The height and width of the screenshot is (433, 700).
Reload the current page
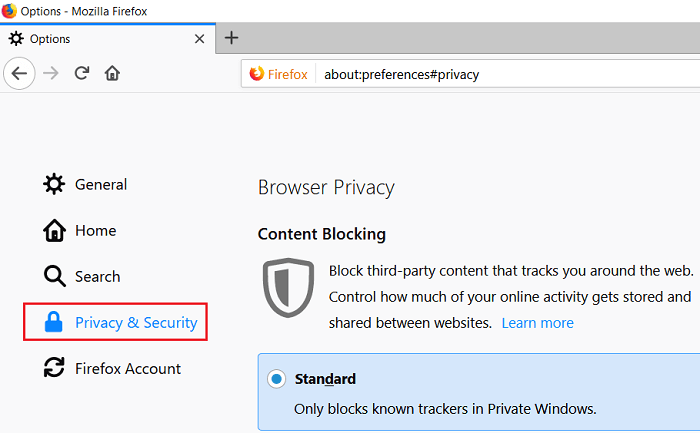(x=83, y=73)
